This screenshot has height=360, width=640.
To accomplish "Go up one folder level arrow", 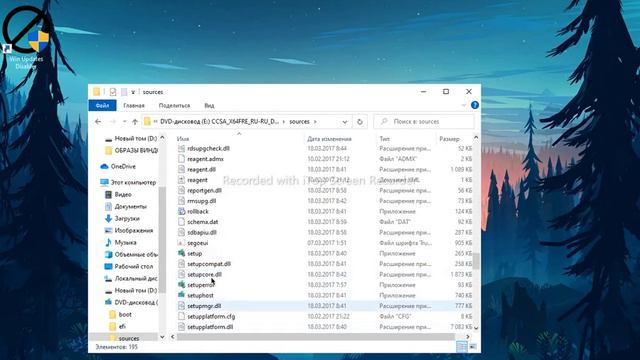I will point(135,122).
